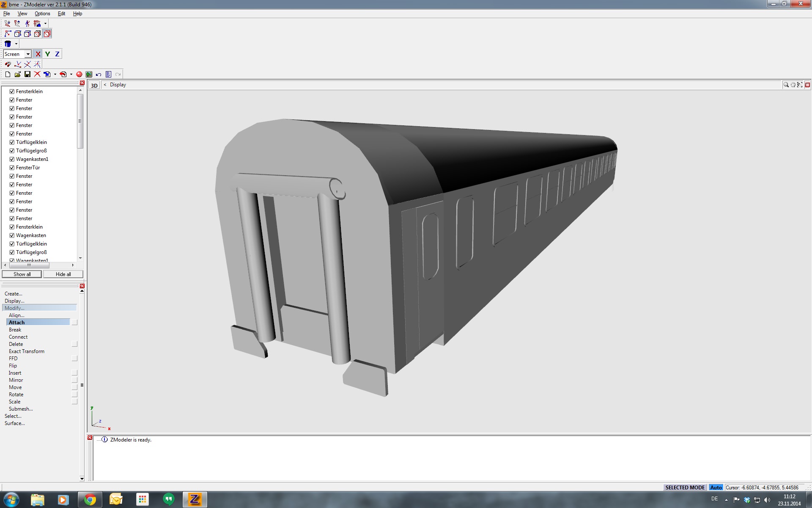
Task: Click the New file icon
Action: tap(8, 74)
